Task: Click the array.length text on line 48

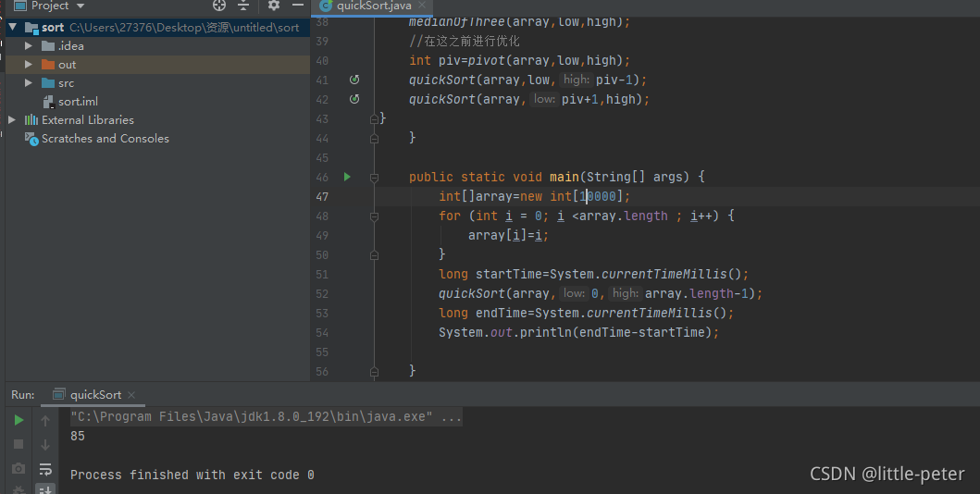Action: click(x=624, y=216)
